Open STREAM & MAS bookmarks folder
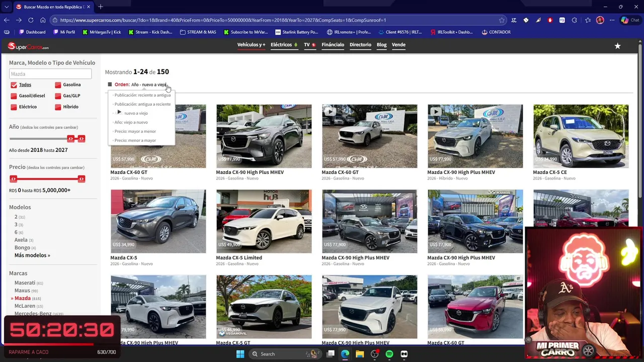Screen dimensions: 644x362 tap(198, 32)
